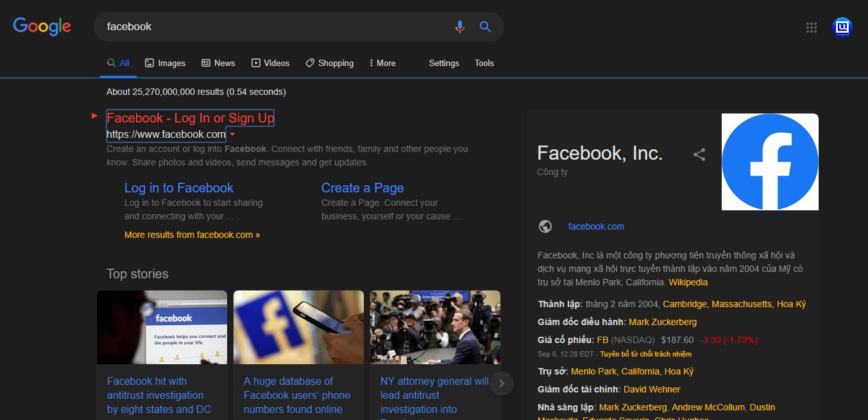868x420 pixels.
Task: Open Facebook - Log In or Sign Up result
Action: click(191, 118)
